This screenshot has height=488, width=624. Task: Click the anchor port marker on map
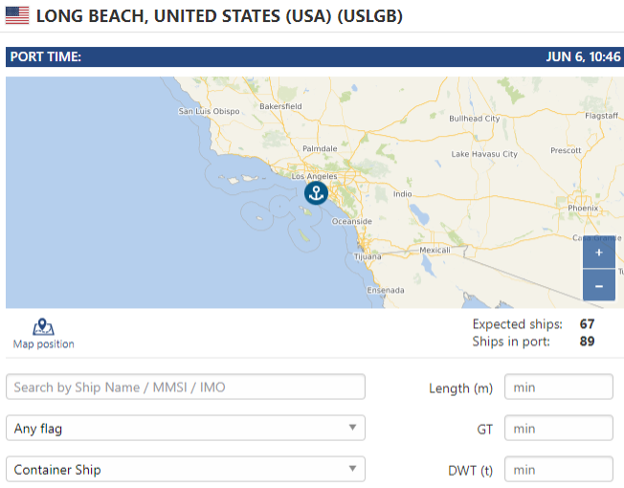click(x=316, y=193)
